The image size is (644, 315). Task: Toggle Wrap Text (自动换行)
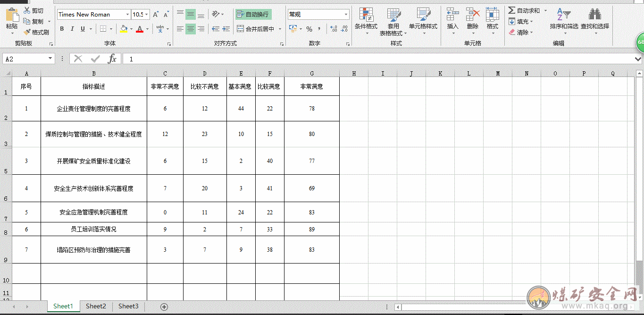[253, 15]
